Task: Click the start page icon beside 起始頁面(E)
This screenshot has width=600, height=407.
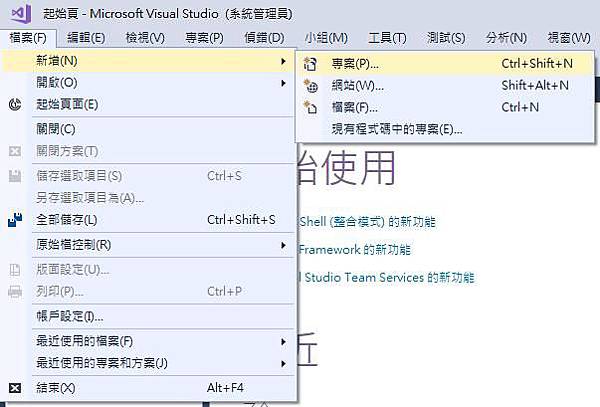Action: click(15, 104)
